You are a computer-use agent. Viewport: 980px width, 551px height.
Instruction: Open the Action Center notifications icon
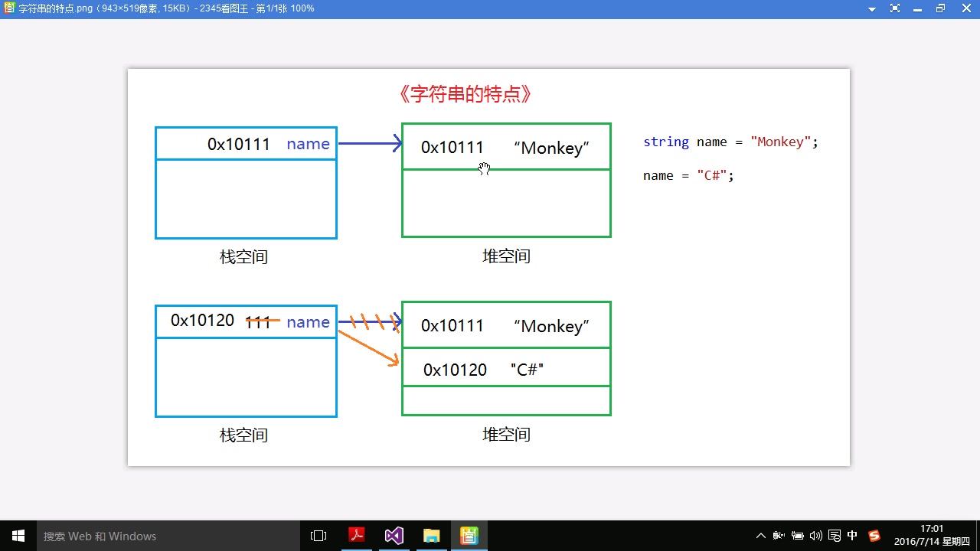[835, 536]
